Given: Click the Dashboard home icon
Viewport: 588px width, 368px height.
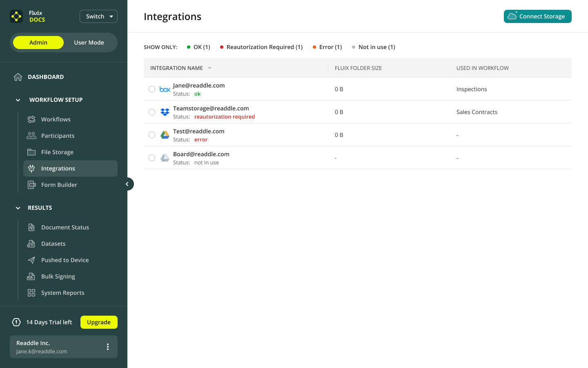Looking at the screenshot, I should click(x=18, y=77).
